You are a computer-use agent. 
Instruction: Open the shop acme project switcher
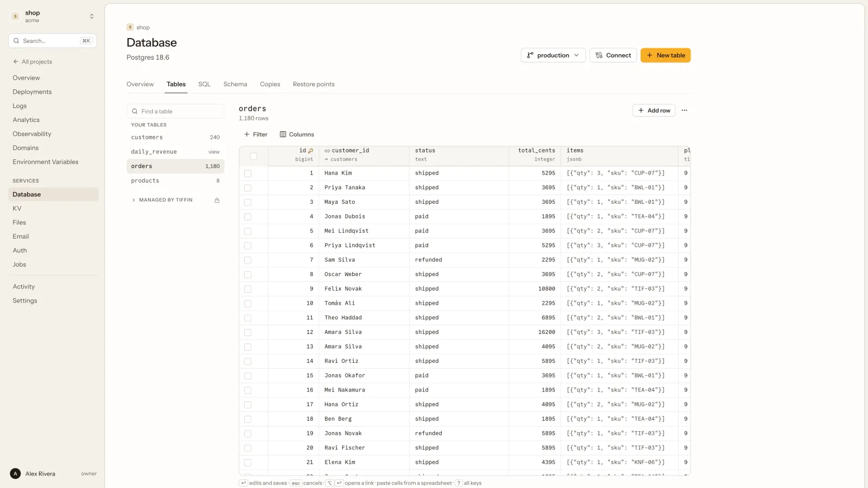[x=53, y=16]
